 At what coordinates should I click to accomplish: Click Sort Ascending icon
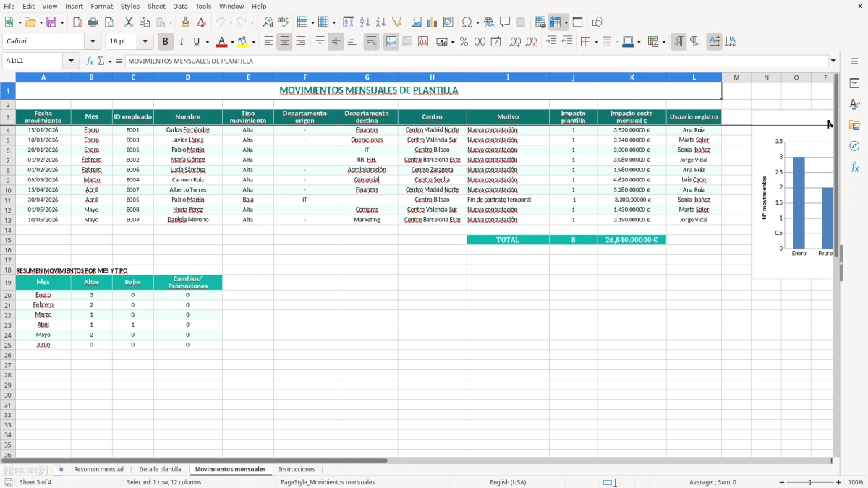pyautogui.click(x=365, y=22)
